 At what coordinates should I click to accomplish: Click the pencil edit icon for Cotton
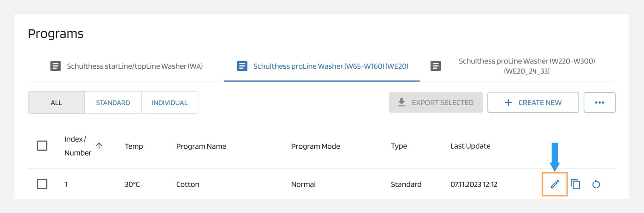(x=555, y=184)
